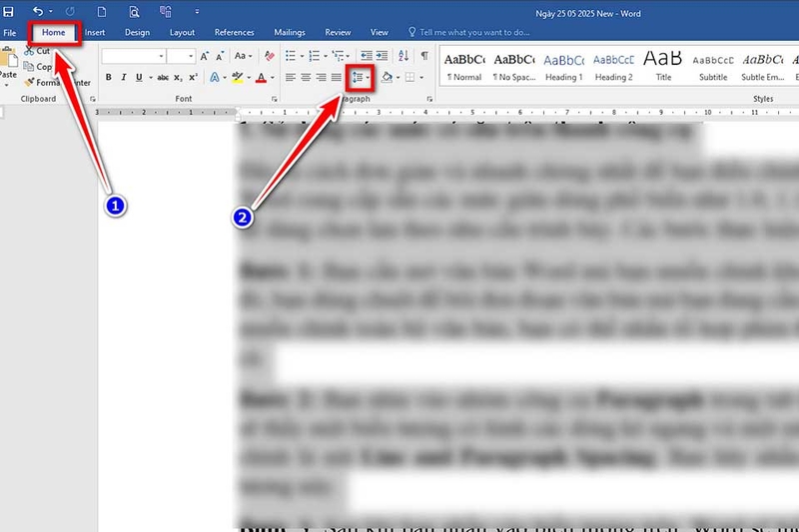Image resolution: width=799 pixels, height=532 pixels.
Task: Toggle strikethrough formatting
Action: click(x=163, y=78)
